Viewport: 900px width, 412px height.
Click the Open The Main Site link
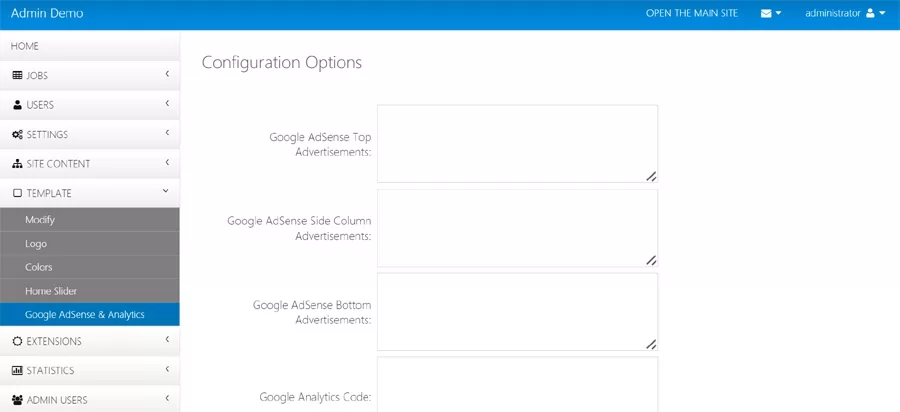tap(692, 14)
